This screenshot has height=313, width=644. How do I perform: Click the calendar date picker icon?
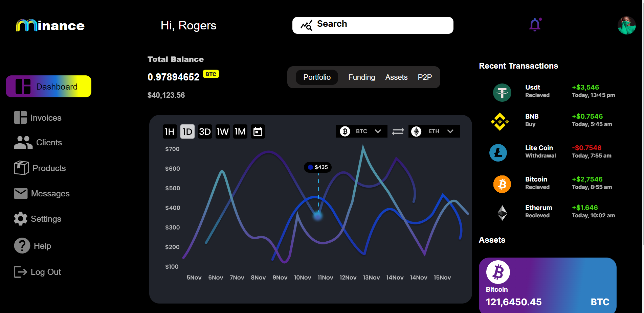pos(258,131)
